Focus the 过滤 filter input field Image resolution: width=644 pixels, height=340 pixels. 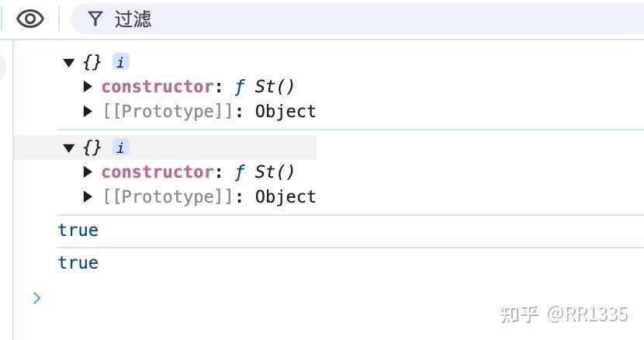pos(358,19)
